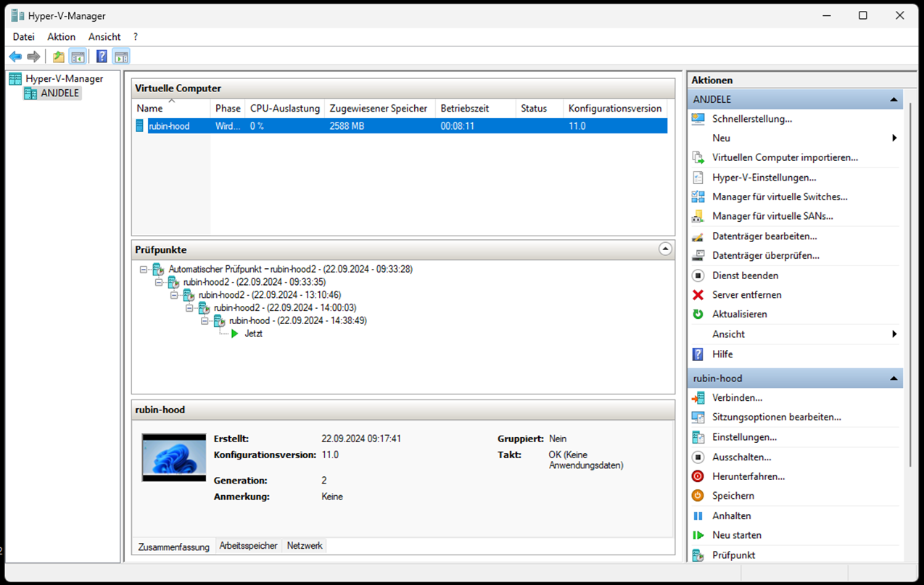Click the Up one level folder icon
The height and width of the screenshot is (585, 924).
click(x=59, y=57)
